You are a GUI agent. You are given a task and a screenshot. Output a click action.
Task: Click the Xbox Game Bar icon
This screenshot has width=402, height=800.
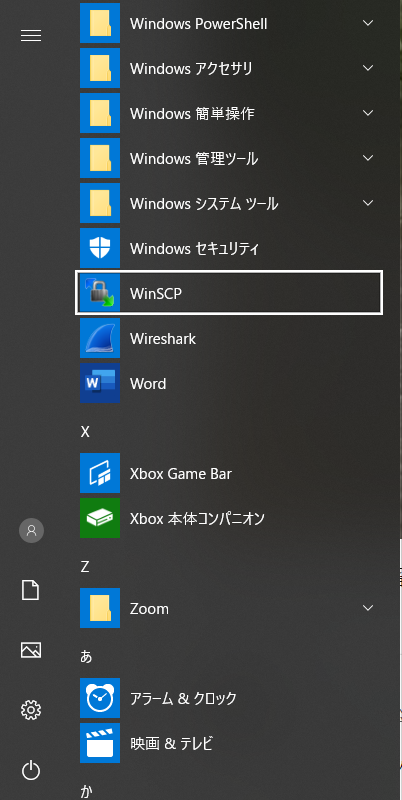pyautogui.click(x=100, y=473)
